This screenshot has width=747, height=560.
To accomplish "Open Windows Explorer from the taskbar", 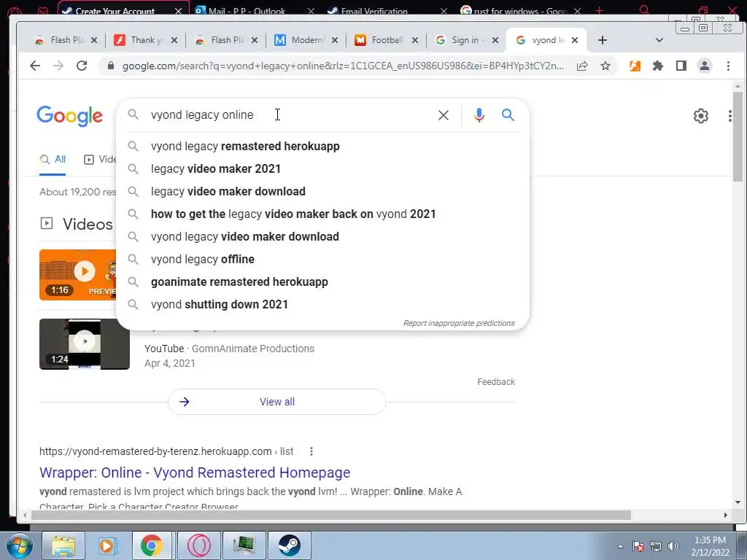I will (x=63, y=545).
